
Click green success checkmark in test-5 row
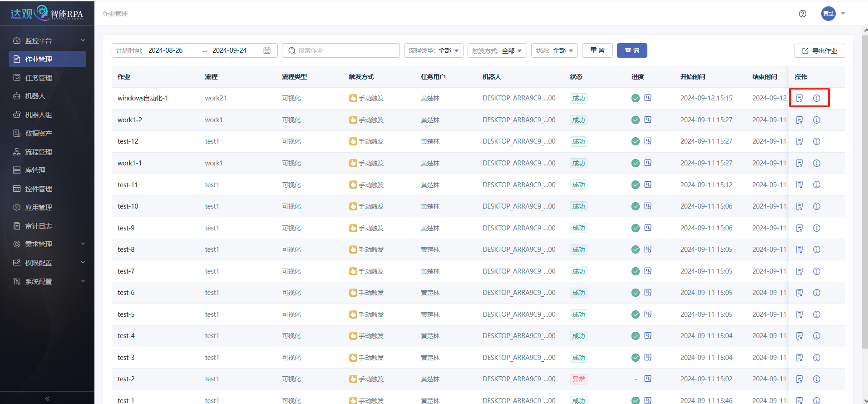click(x=636, y=314)
